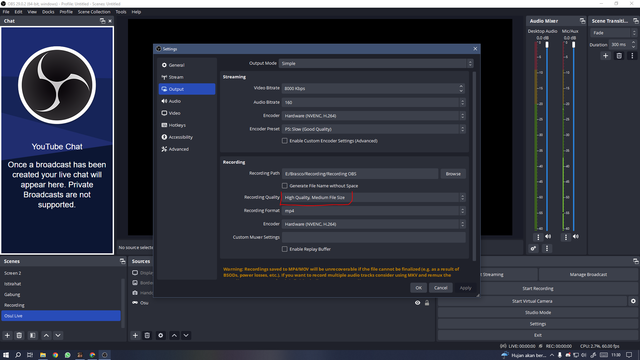Add a new scene with plus icon
Image resolution: width=640 pixels, height=360 pixels.
tap(7, 336)
